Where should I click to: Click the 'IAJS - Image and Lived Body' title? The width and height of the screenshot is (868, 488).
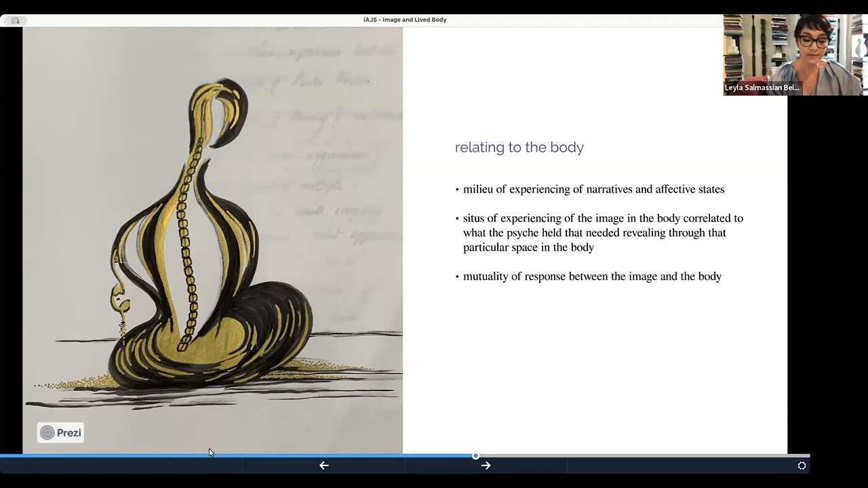pos(405,20)
